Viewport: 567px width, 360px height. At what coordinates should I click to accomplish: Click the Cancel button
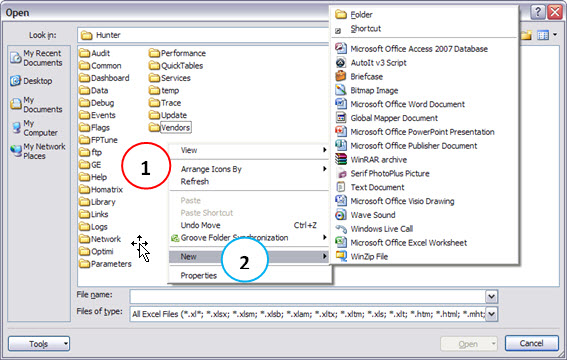pos(532,343)
